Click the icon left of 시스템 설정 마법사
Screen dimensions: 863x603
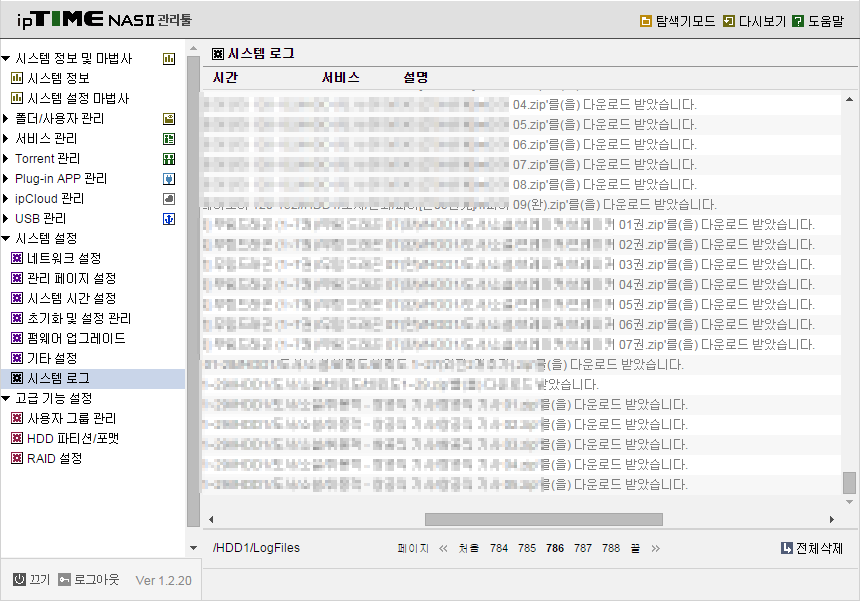[x=17, y=98]
